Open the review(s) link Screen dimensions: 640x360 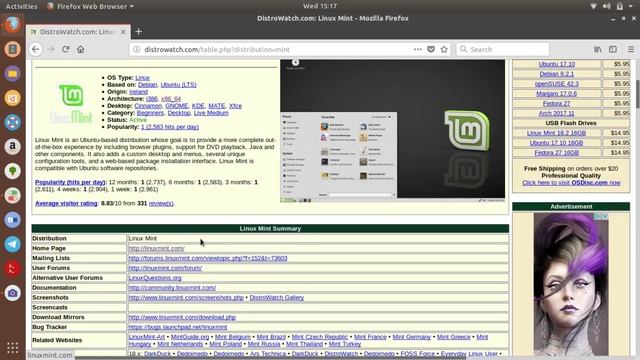point(161,203)
